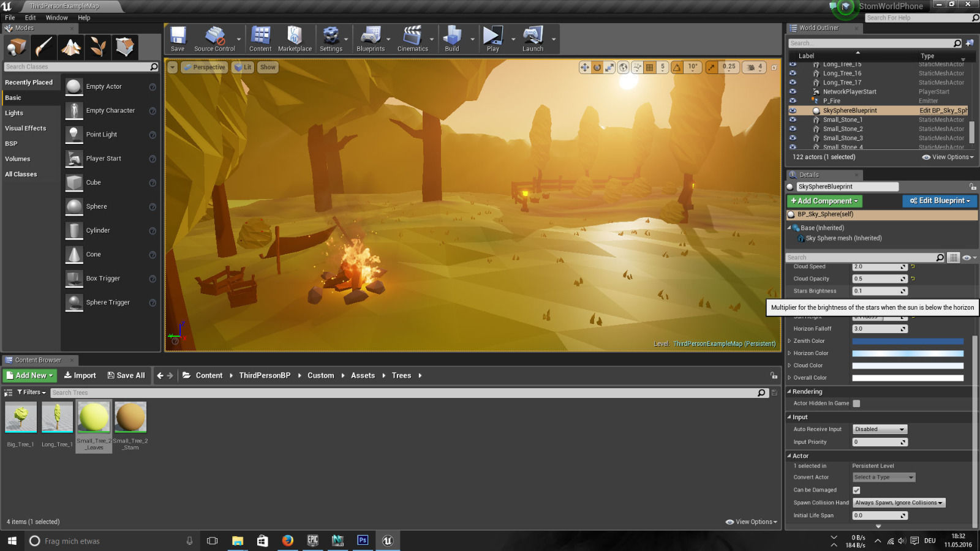
Task: Open the Help menu
Action: [x=84, y=18]
